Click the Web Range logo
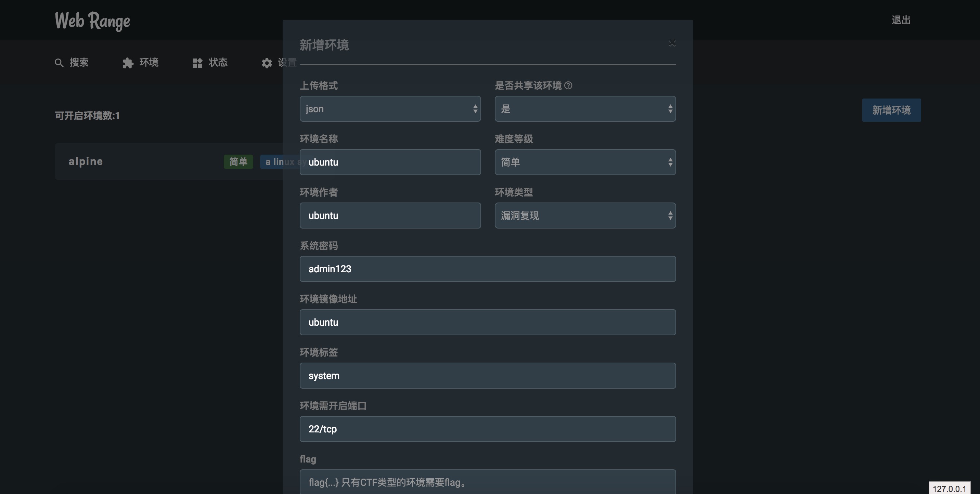The width and height of the screenshot is (980, 494). pos(92,21)
